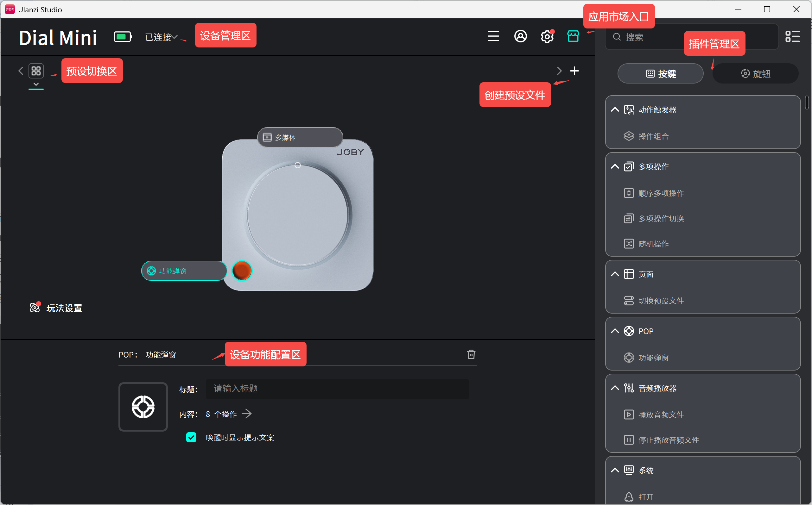Open the user account icon
Viewport: 812px width, 505px height.
point(520,36)
